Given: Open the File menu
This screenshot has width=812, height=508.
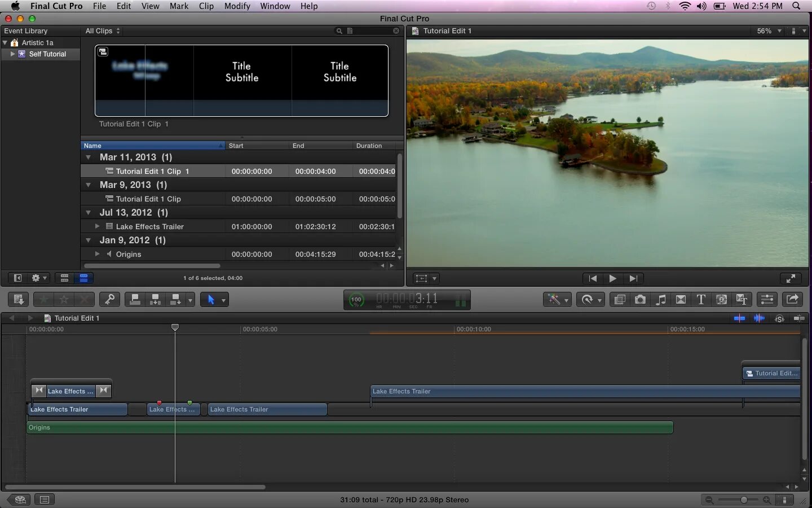Looking at the screenshot, I should (99, 6).
